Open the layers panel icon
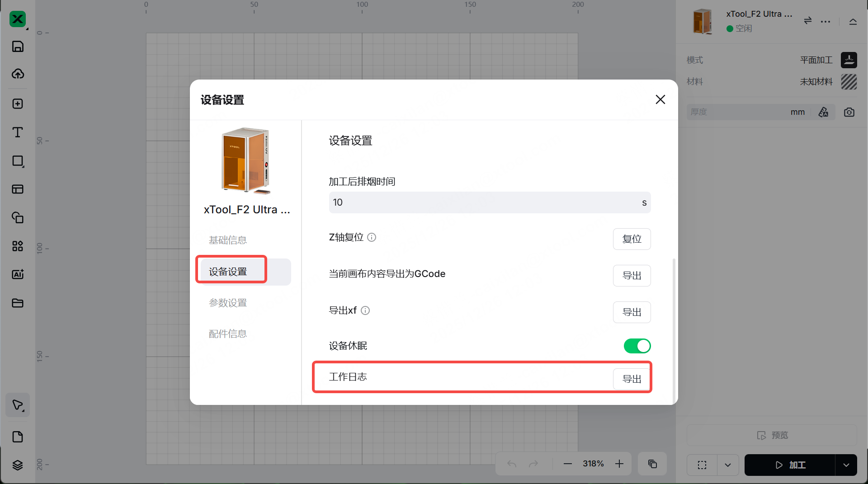868x484 pixels. click(18, 465)
